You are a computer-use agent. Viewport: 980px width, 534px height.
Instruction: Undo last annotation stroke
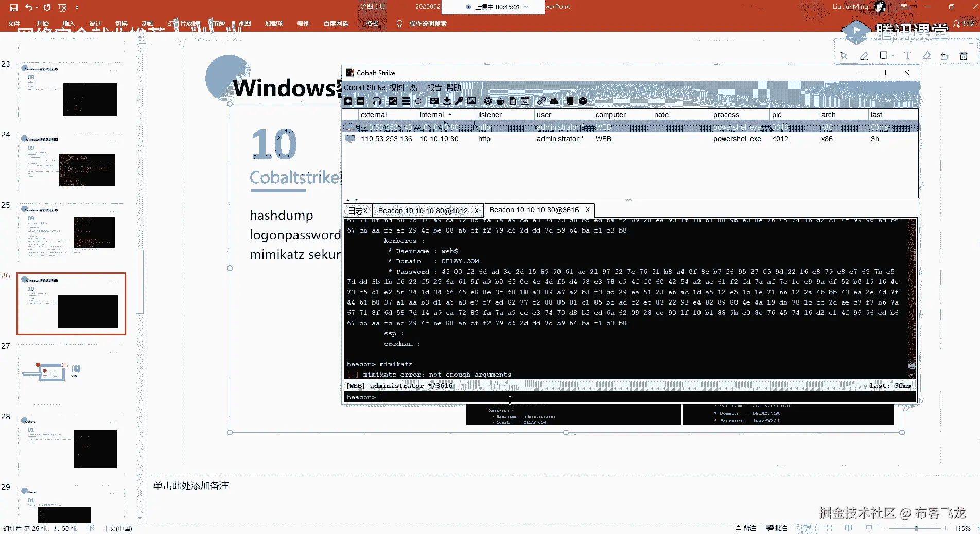point(944,56)
